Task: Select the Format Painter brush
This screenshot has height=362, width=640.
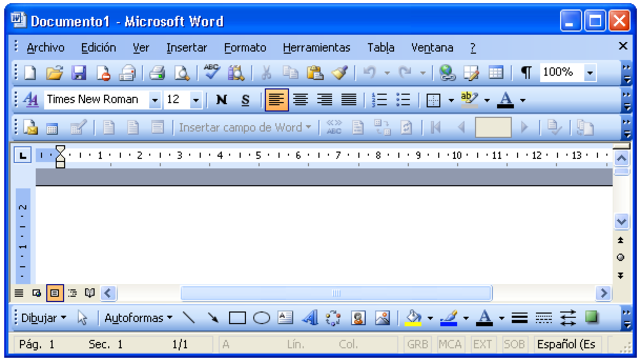Action: (x=339, y=73)
